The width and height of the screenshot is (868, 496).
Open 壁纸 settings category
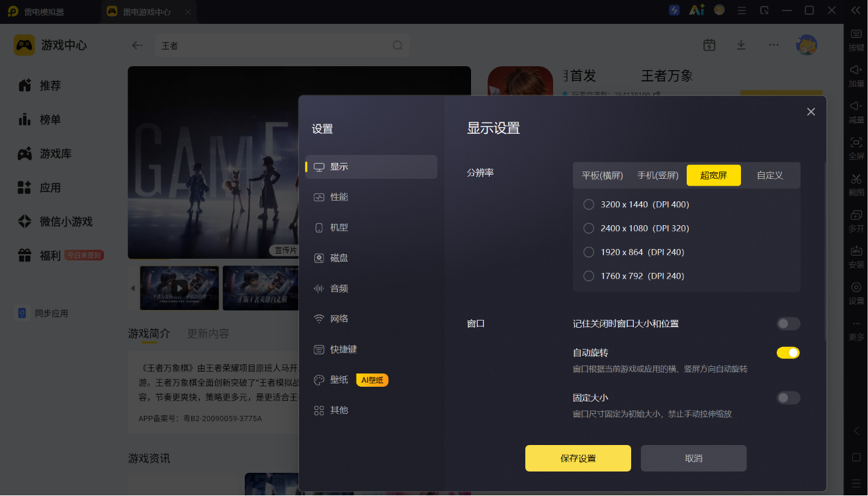[371, 380]
